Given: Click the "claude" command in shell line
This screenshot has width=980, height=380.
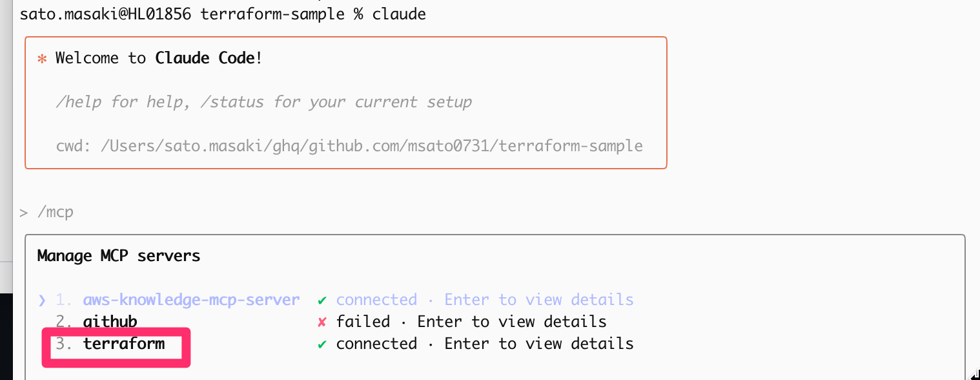Looking at the screenshot, I should coord(399,14).
